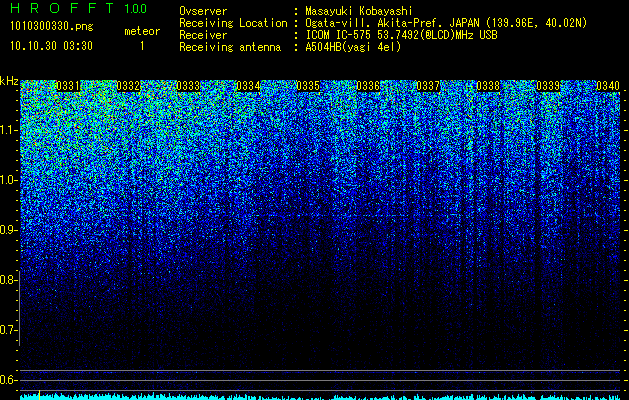Click the 'Receiving Location' label
Screen dimensions: 629x400
(x=233, y=23)
